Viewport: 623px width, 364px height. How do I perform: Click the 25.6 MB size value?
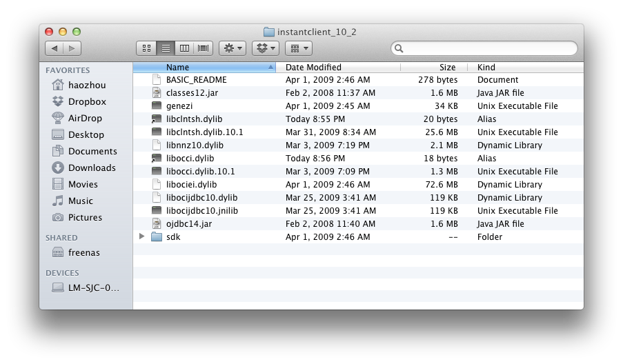(442, 132)
